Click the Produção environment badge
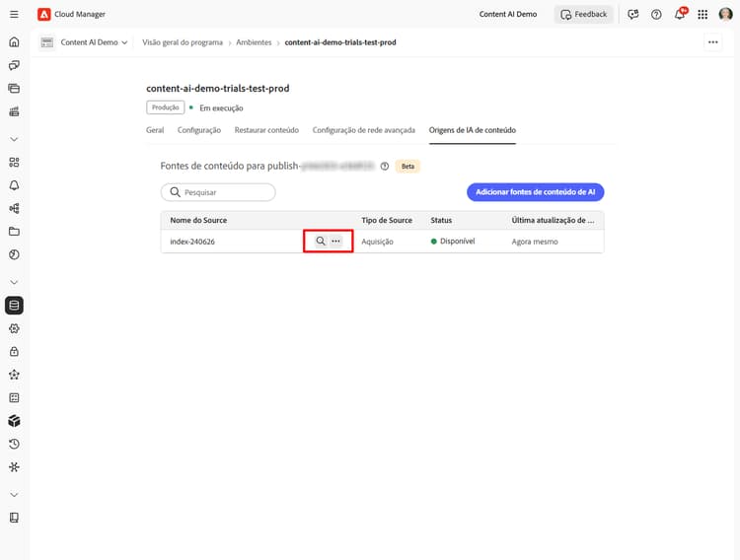This screenshot has height=560, width=740. point(165,107)
